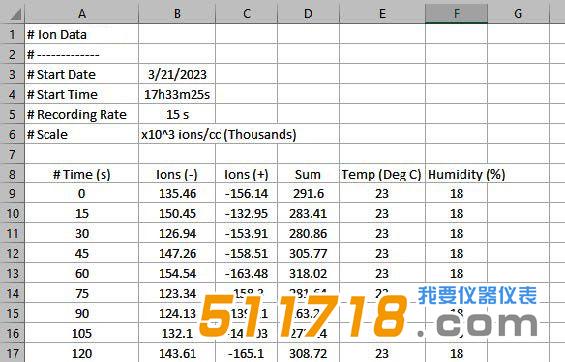Select column G header
Screen dimensions: 565x362
point(518,14)
